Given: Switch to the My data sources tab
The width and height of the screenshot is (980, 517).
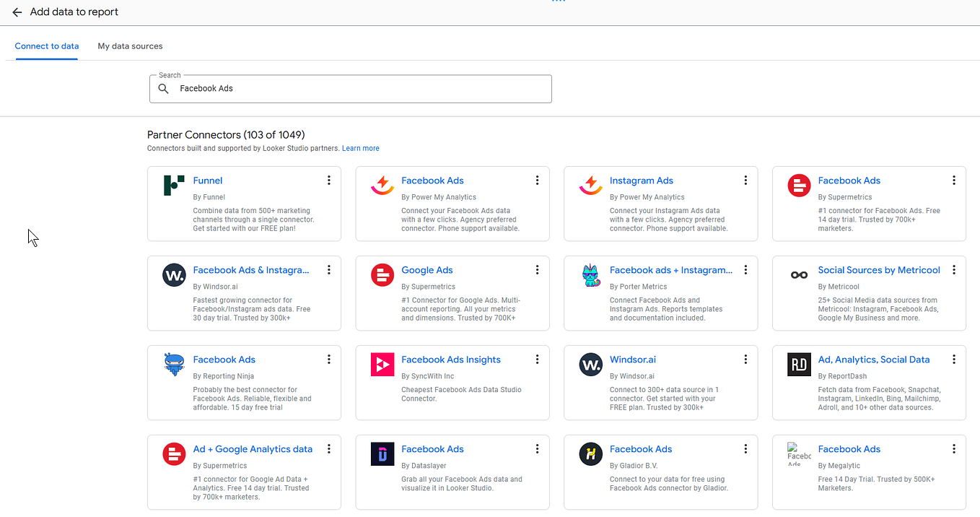Looking at the screenshot, I should point(130,45).
